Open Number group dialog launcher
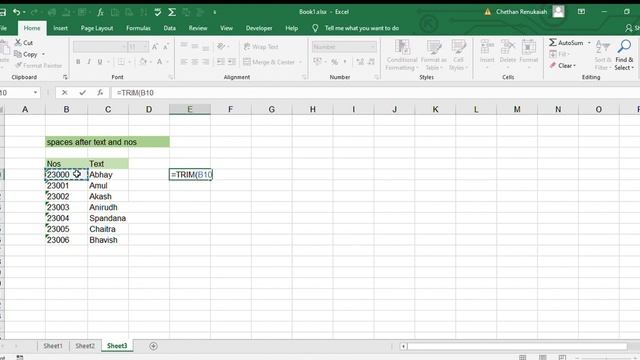The width and height of the screenshot is (640, 360). [x=377, y=77]
